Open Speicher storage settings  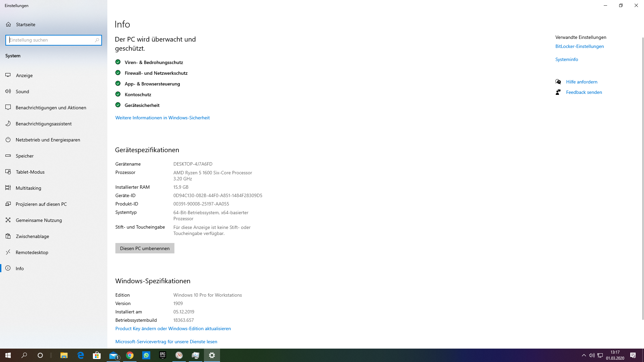tap(24, 156)
